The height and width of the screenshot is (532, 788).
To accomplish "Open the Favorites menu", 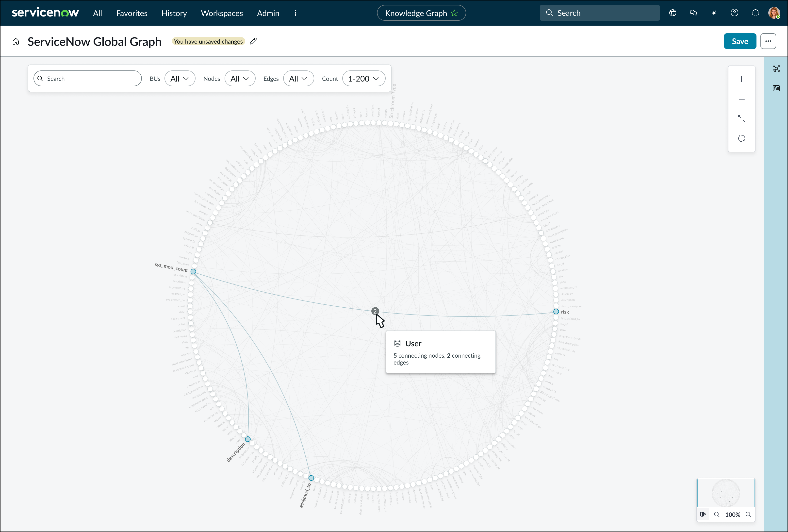I will [x=131, y=13].
